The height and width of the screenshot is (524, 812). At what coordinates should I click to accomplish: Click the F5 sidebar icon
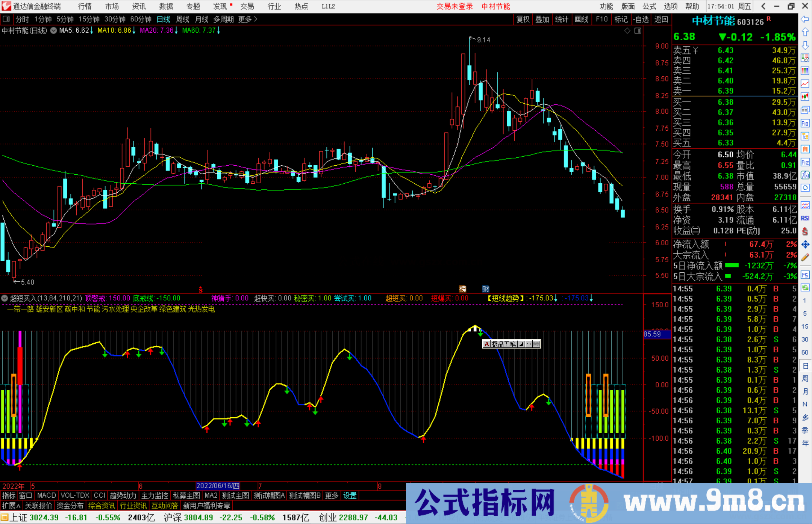(805, 275)
